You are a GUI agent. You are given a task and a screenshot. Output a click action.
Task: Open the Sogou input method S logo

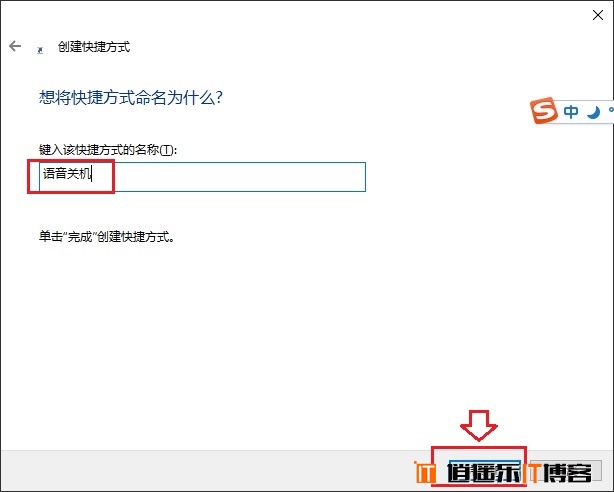544,110
